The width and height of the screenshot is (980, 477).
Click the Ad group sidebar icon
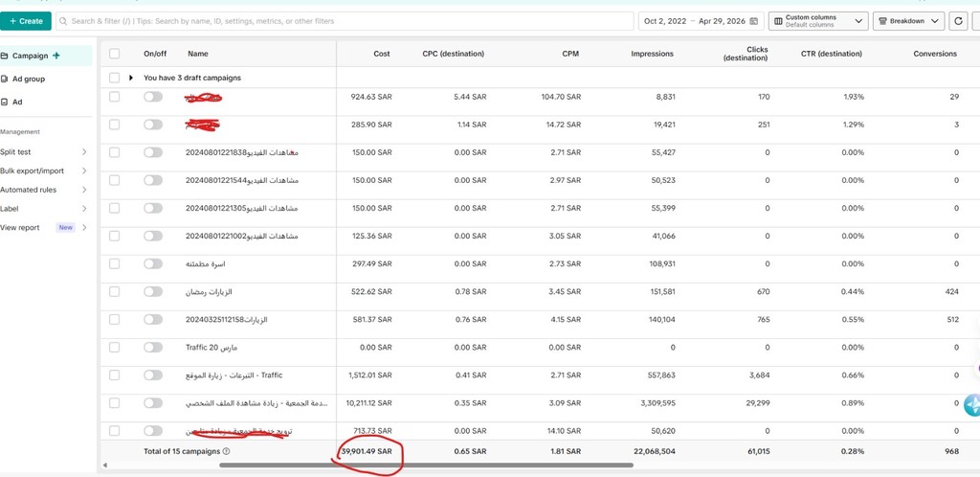(x=5, y=79)
